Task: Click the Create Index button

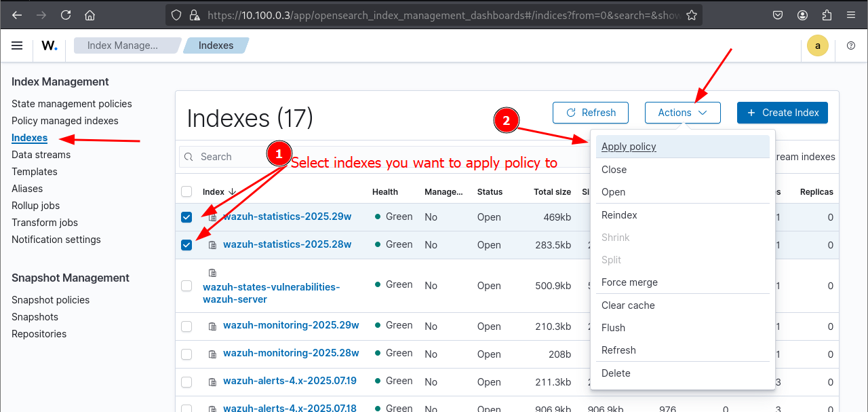Action: (783, 113)
